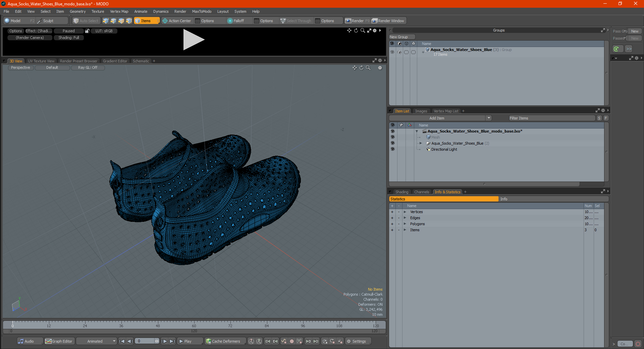Expand the Items statistics row
This screenshot has width=644, height=349.
coord(405,230)
